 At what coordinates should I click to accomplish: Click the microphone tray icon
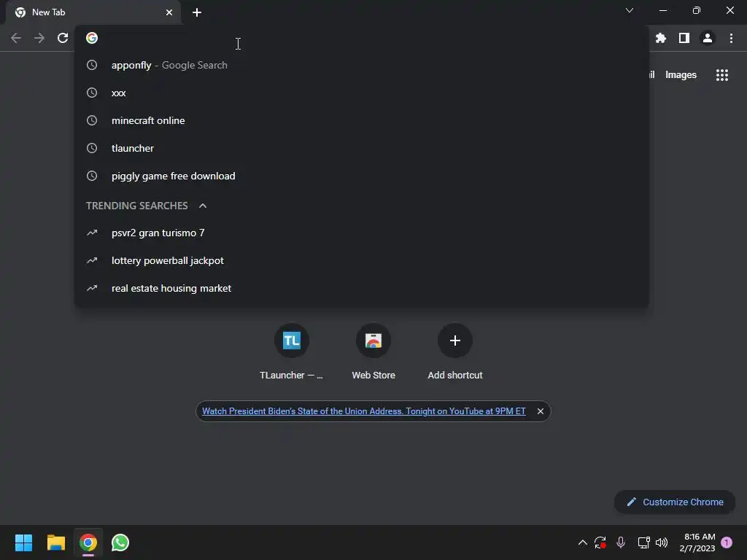[621, 542]
